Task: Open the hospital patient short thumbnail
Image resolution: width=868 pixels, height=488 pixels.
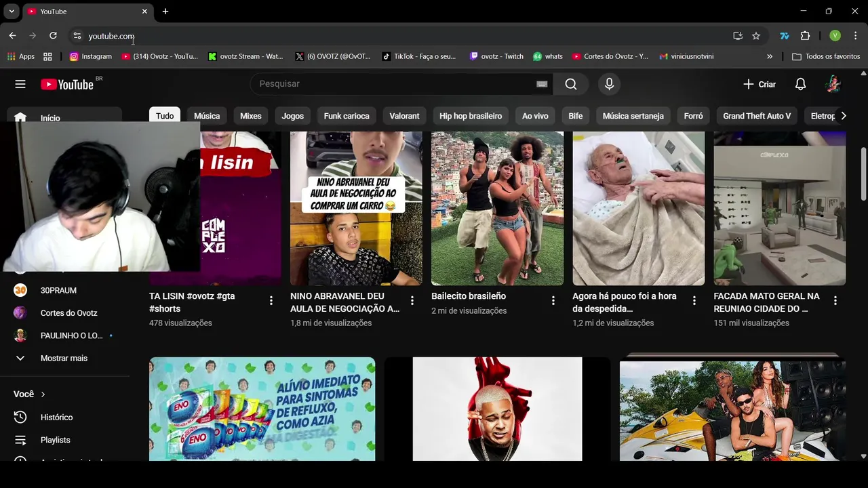Action: [x=638, y=208]
